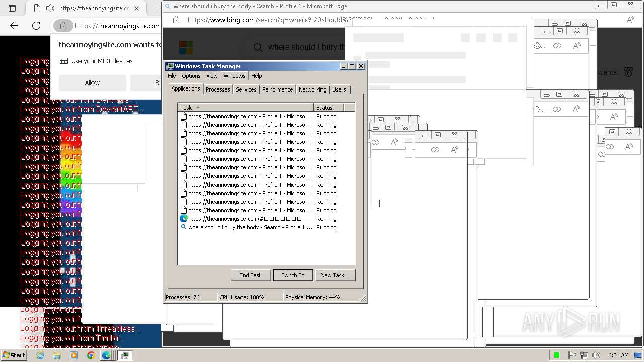This screenshot has height=362, width=644.
Task: Open Task Manager's View menu
Action: [x=212, y=76]
